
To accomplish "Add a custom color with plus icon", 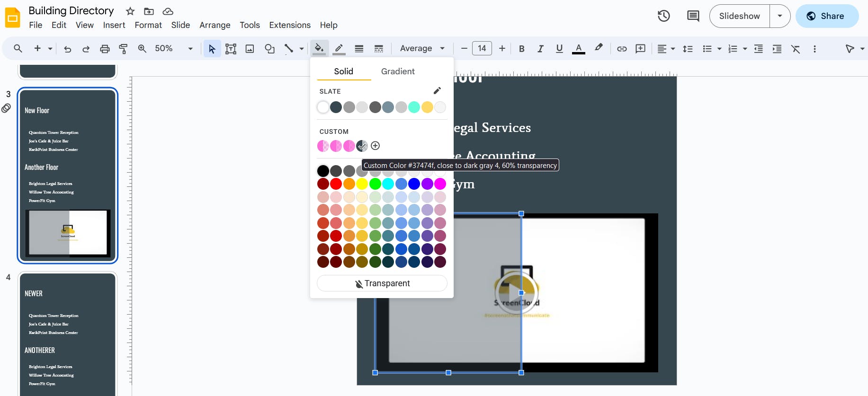I will [376, 146].
